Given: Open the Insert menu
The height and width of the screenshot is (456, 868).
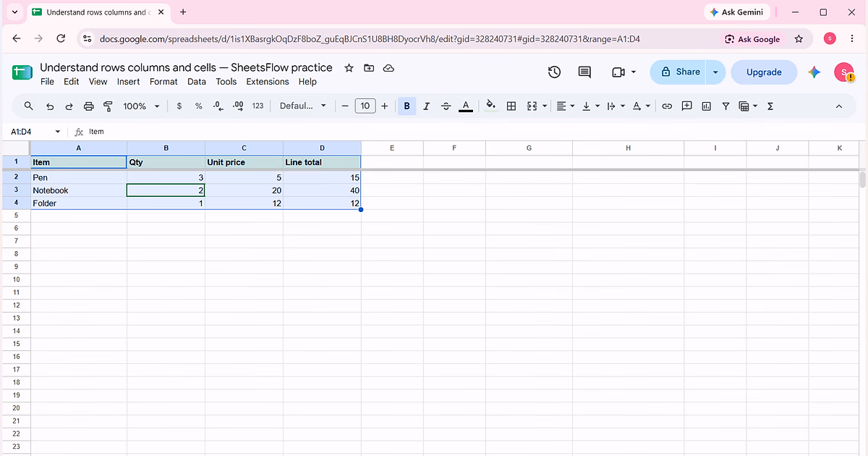Looking at the screenshot, I should pos(129,82).
